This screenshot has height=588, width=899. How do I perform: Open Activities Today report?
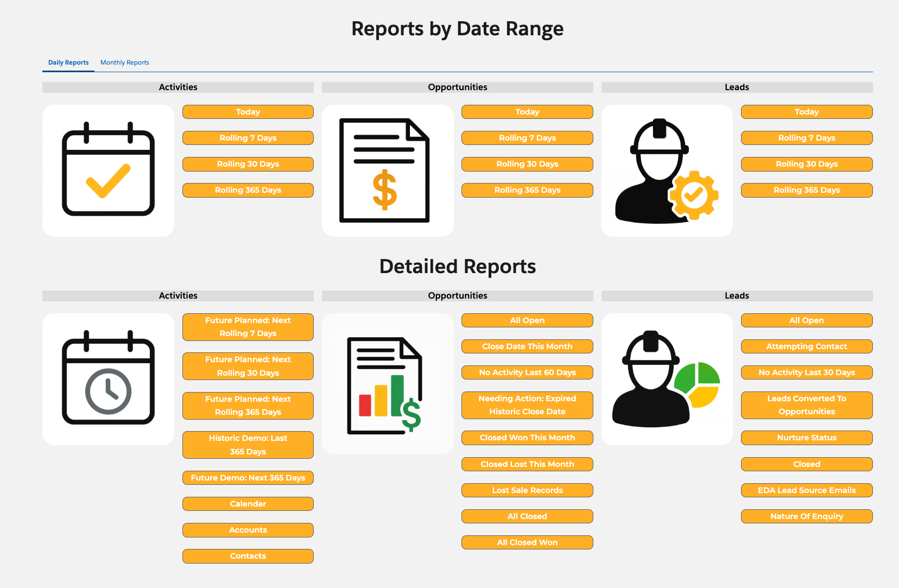[x=248, y=112]
